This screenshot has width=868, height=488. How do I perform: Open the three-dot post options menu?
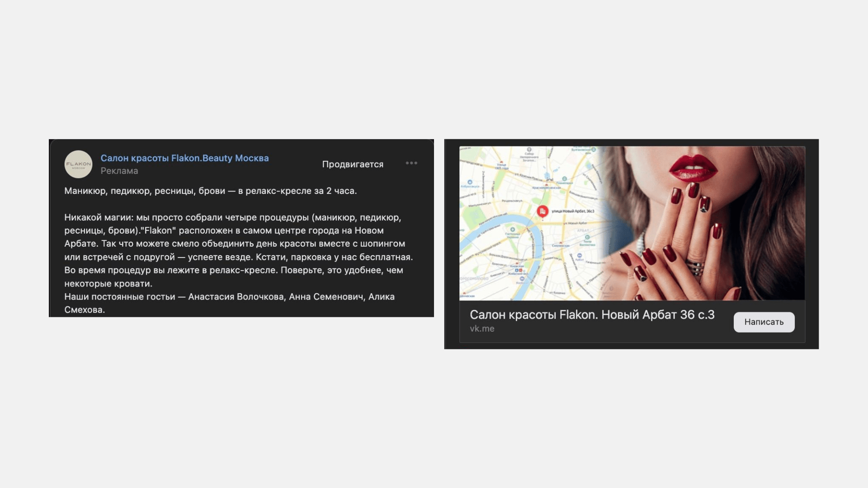point(411,163)
